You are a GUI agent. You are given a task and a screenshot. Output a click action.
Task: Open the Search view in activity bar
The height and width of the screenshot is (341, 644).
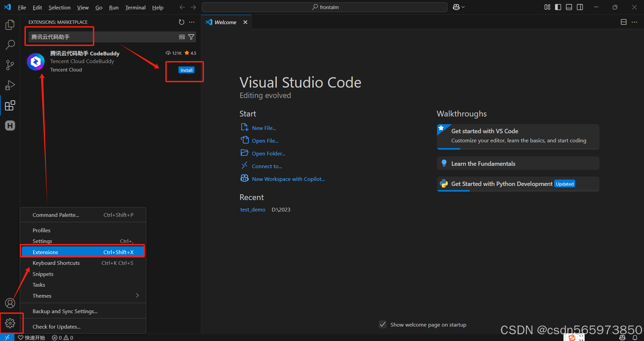point(10,45)
